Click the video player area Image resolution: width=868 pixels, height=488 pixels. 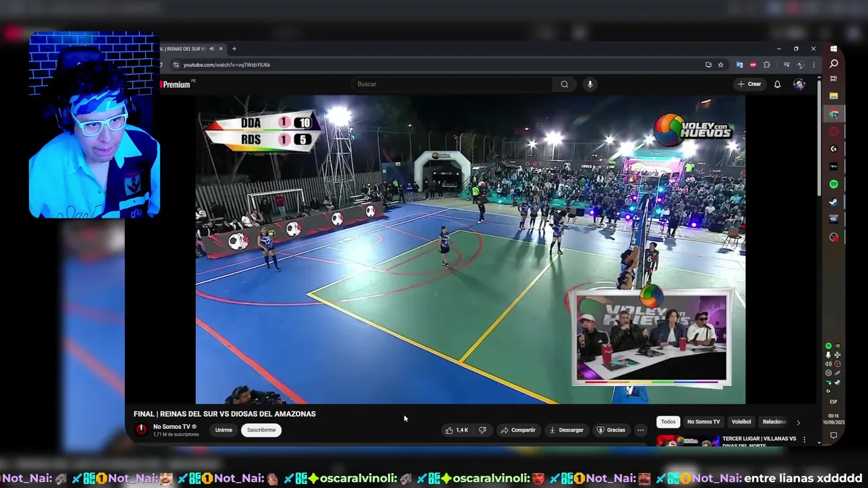470,249
